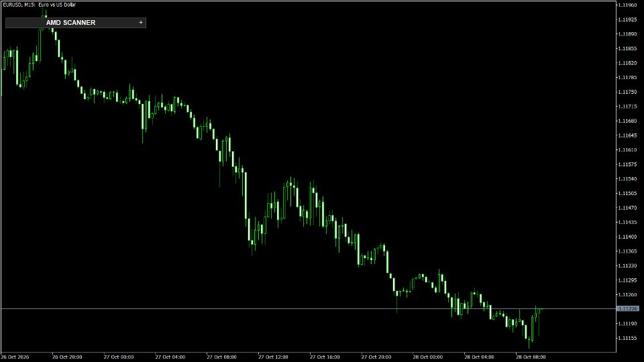Click the 28 Oct 04:00 time label
The height and width of the screenshot is (362, 644).
479,357
